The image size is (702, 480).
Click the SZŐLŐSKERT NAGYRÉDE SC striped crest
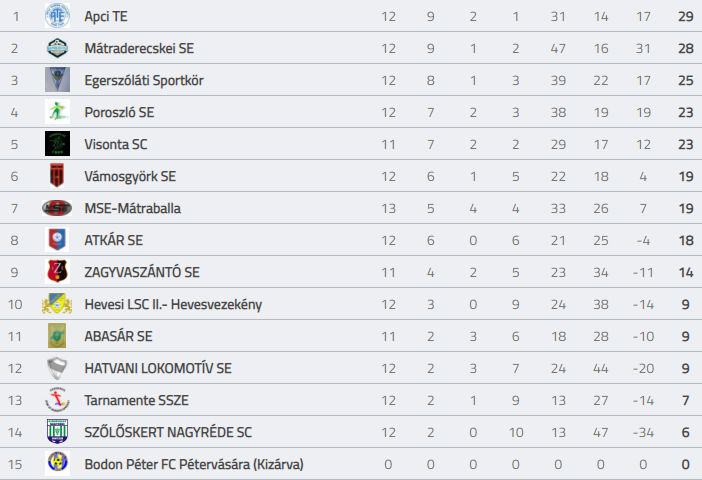click(x=57, y=431)
